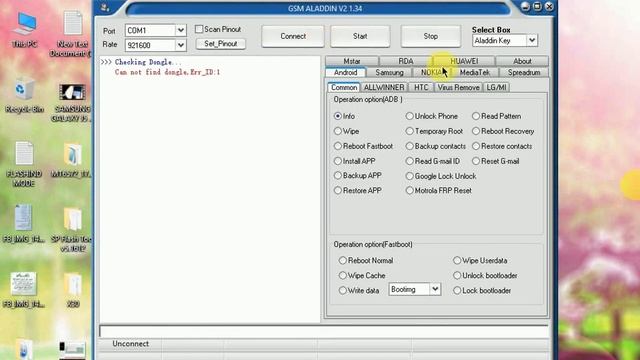Image resolution: width=640 pixels, height=360 pixels.
Task: Select the MT6572 archive icon on desktop
Action: (x=72, y=160)
